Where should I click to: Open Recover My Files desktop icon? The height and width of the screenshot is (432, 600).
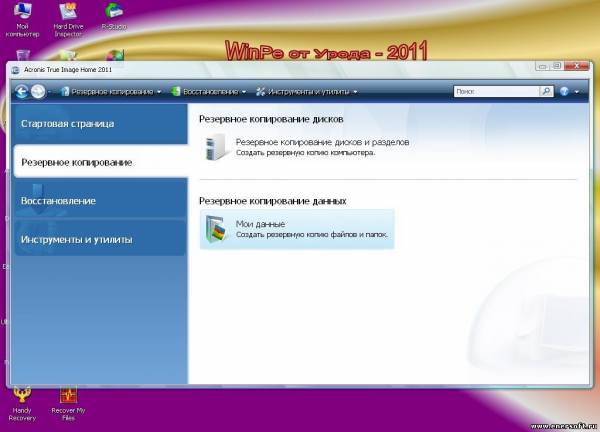[68, 404]
